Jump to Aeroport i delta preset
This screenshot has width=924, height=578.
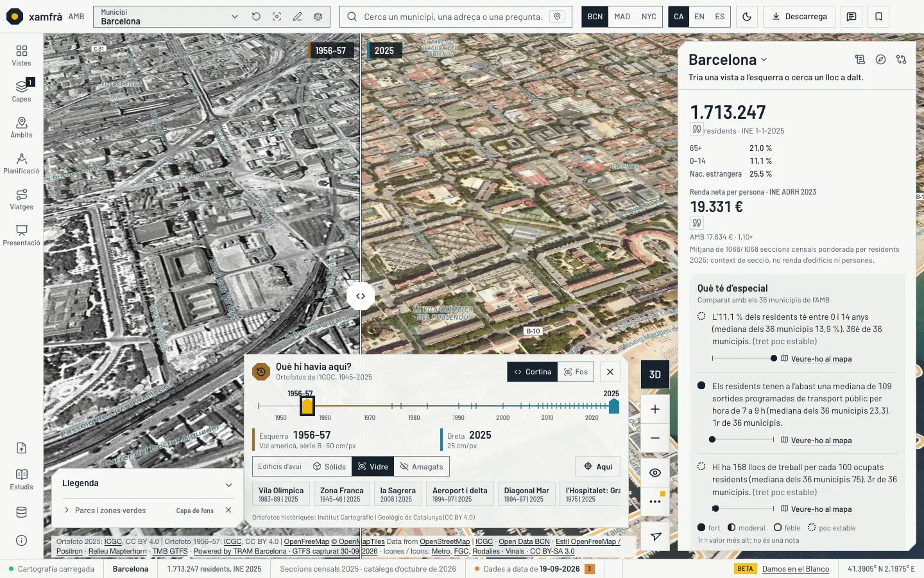point(459,494)
